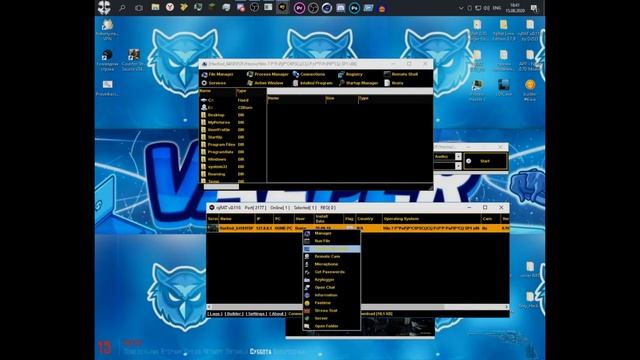Select the UserProfile folder
The image size is (640, 360).
(222, 130)
